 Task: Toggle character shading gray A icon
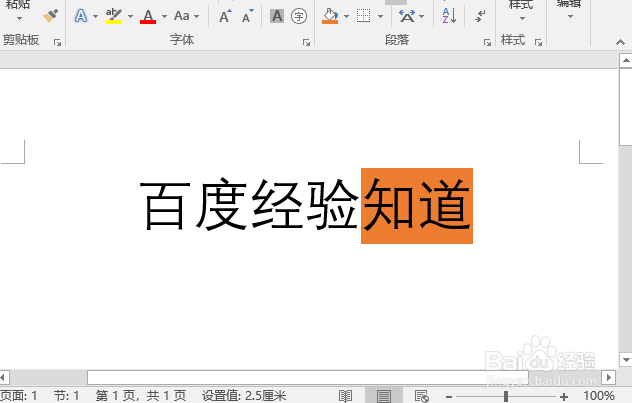(277, 16)
